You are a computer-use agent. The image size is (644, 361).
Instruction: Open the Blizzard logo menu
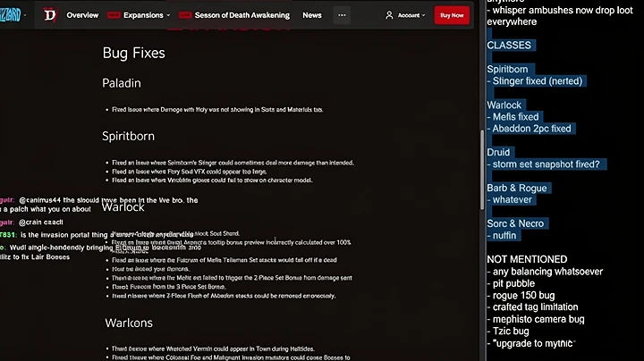coord(10,15)
